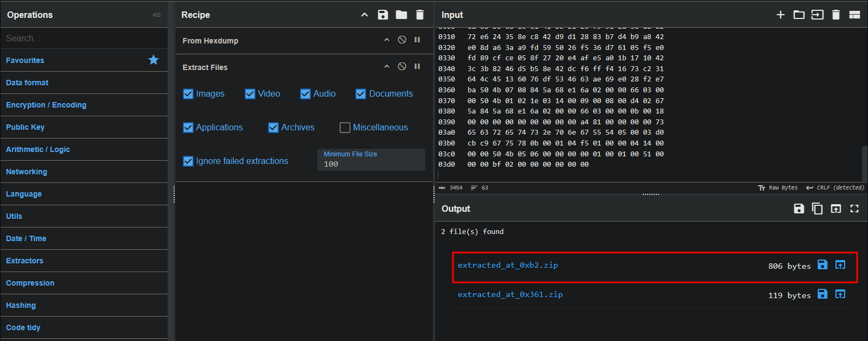Collapse the Extract Files operation panel
The height and width of the screenshot is (341, 868).
point(387,66)
